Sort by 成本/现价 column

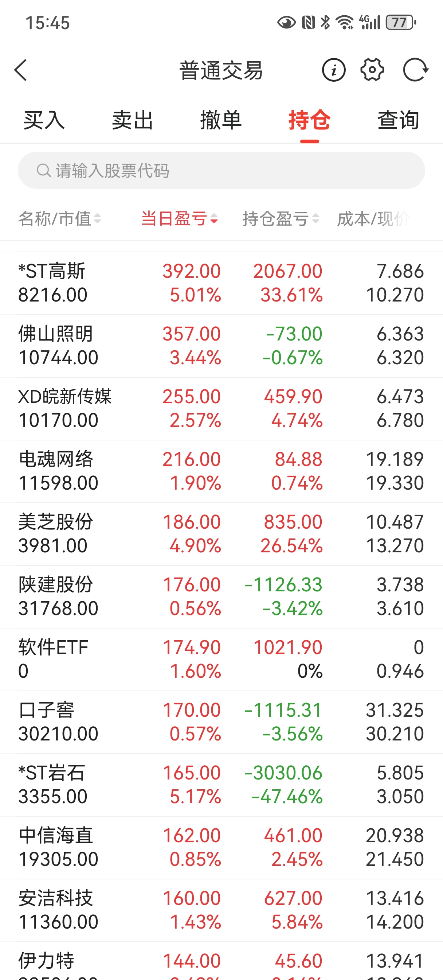[x=376, y=219]
